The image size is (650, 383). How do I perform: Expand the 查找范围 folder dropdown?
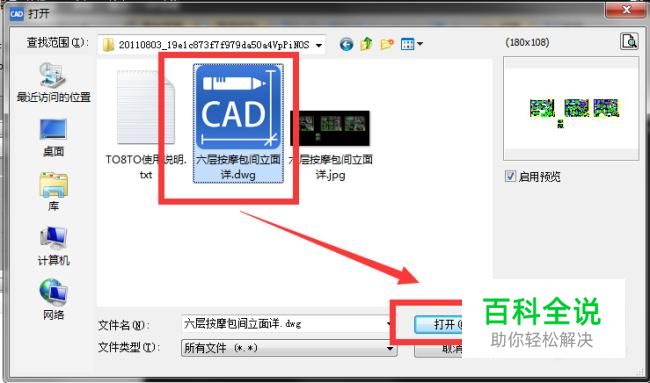(318, 45)
